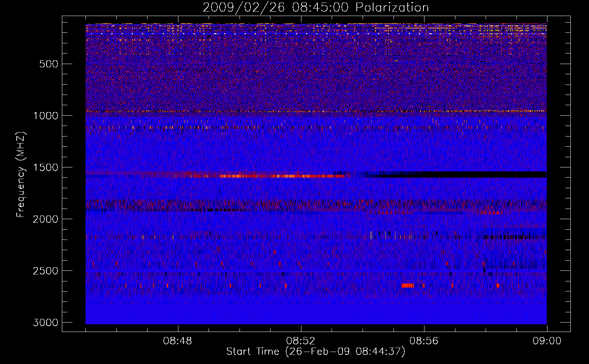Click the 08:56 time tick label
The height and width of the screenshot is (364, 589).
click(424, 341)
